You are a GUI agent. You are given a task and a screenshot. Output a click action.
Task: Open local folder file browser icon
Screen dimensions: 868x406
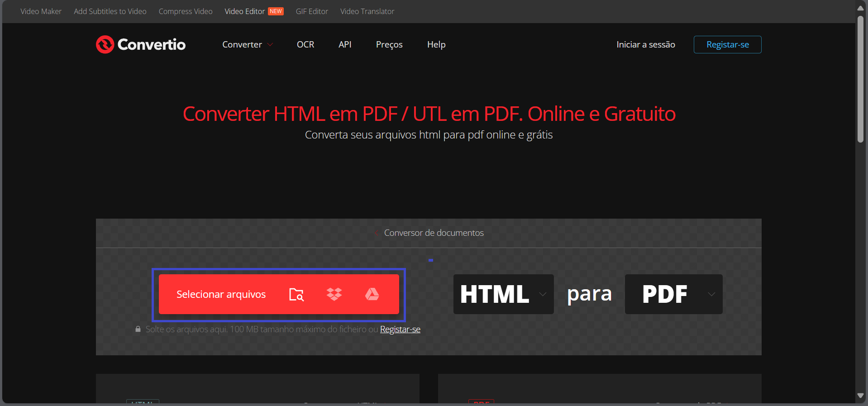[x=296, y=294]
